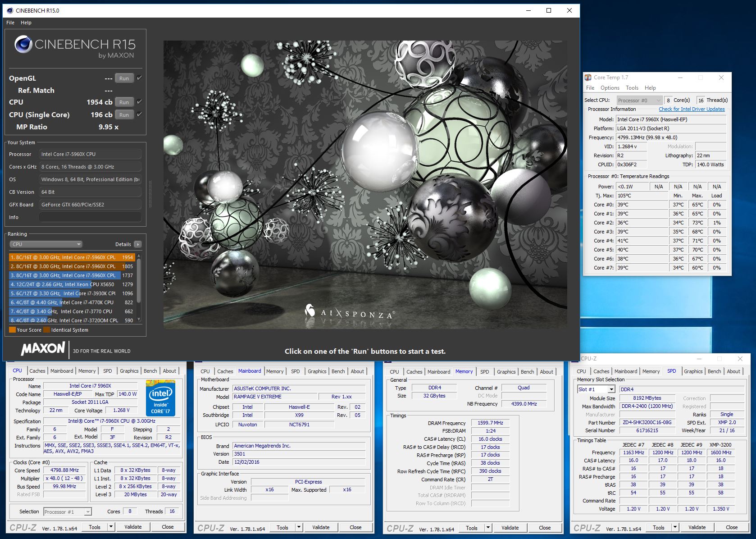
Task: Click the Cinebench R15 sphere logo
Action: tap(23, 44)
